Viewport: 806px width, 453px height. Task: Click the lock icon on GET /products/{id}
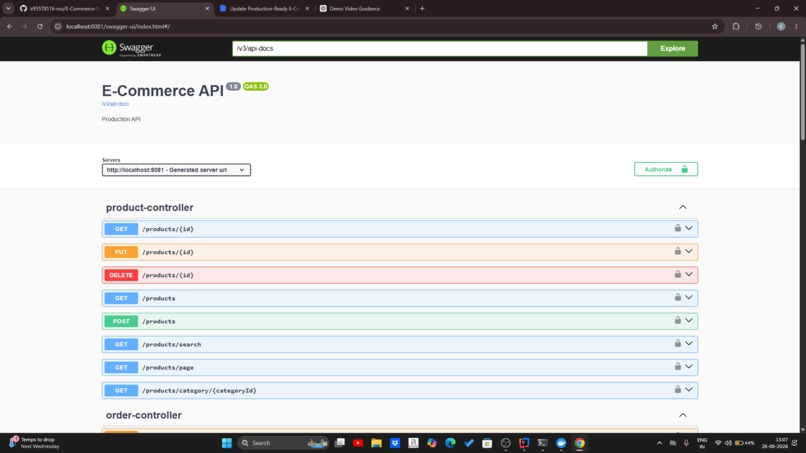677,228
